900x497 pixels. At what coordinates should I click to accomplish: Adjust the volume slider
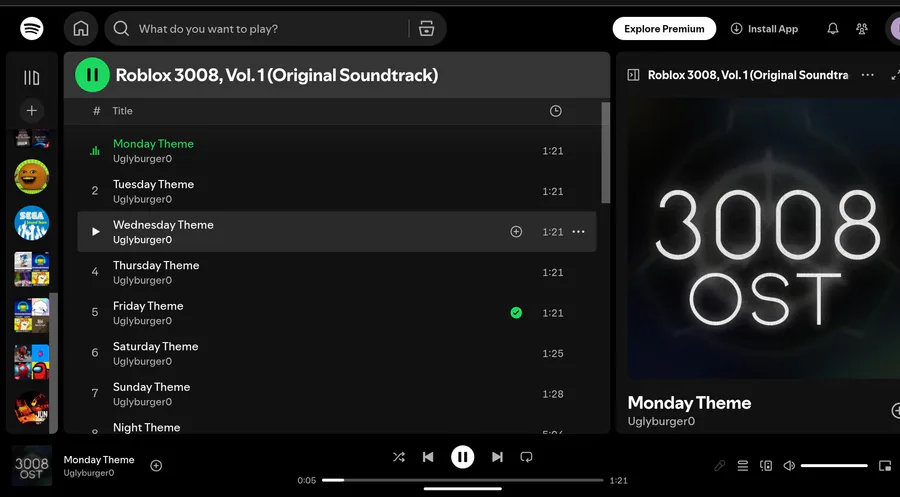[x=834, y=465]
